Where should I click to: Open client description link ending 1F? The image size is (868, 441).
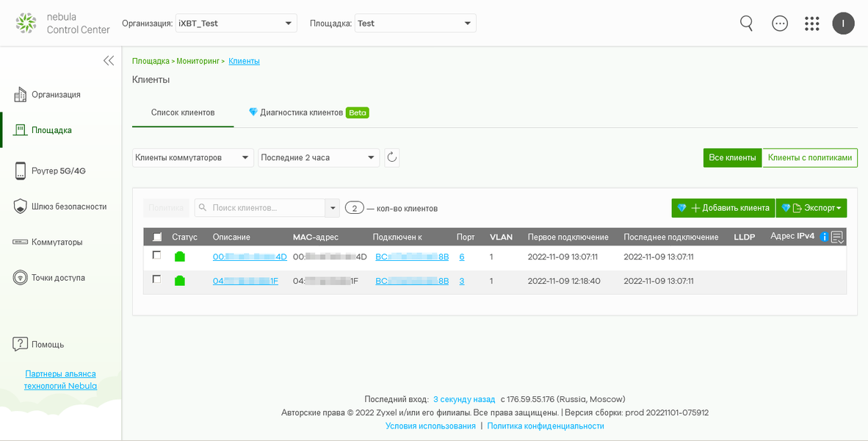point(245,282)
